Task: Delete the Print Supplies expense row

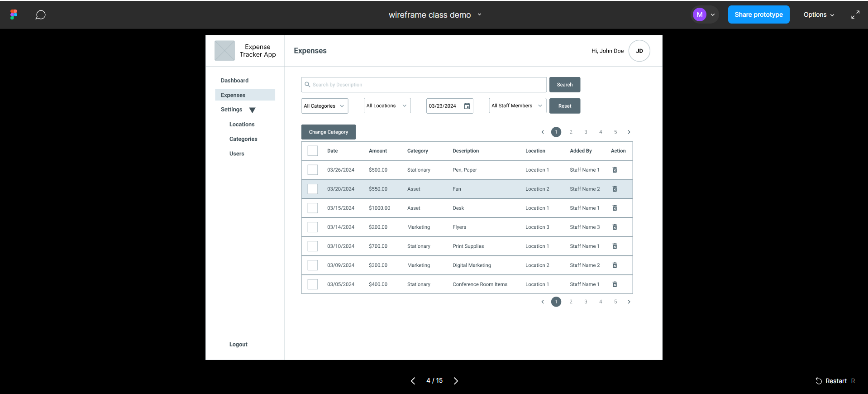Action: [x=615, y=246]
